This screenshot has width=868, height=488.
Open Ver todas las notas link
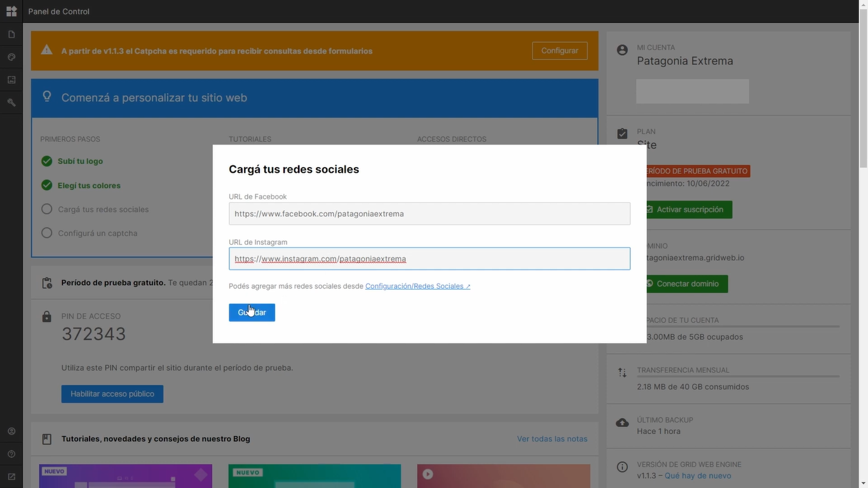(x=552, y=439)
